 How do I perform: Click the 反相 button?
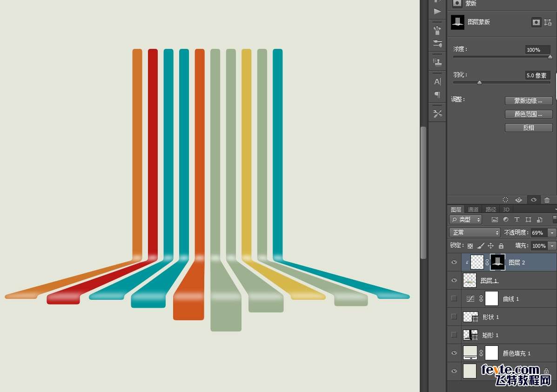(x=529, y=128)
